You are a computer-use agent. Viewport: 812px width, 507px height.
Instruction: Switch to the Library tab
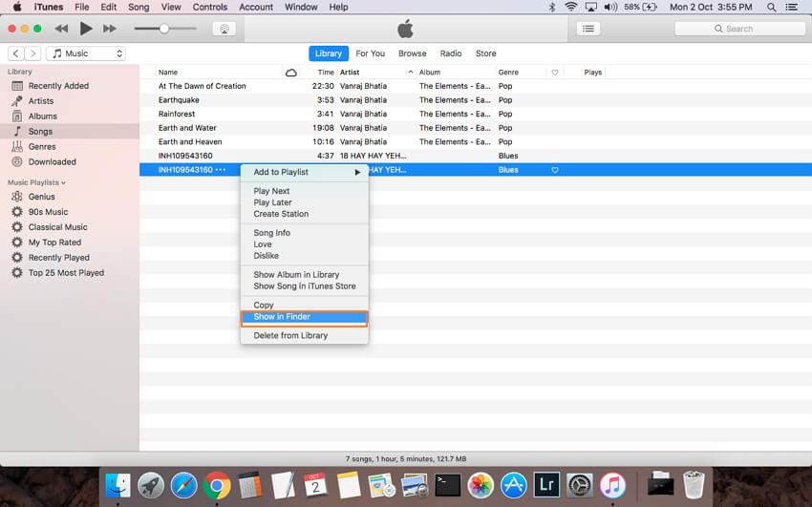point(329,53)
